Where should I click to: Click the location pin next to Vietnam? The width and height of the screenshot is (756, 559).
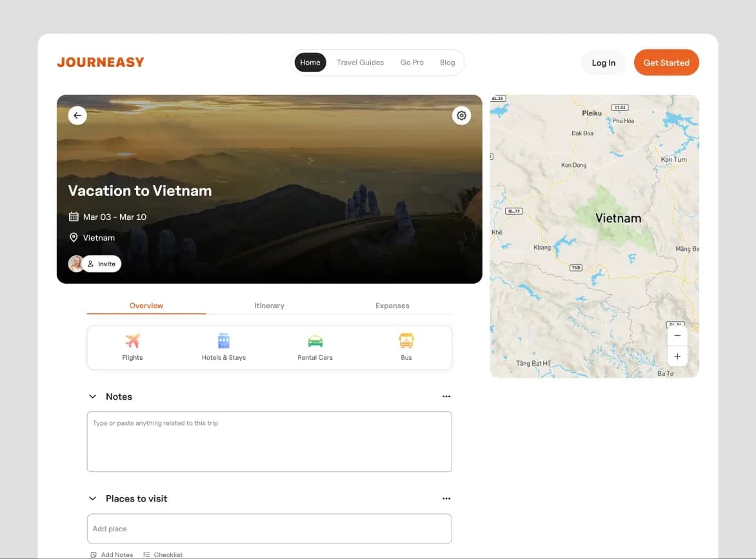click(x=74, y=237)
